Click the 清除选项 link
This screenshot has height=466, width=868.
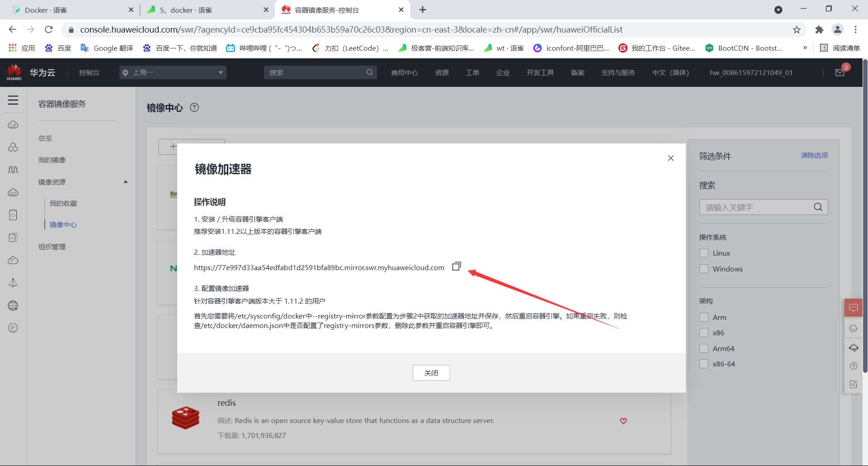click(815, 155)
